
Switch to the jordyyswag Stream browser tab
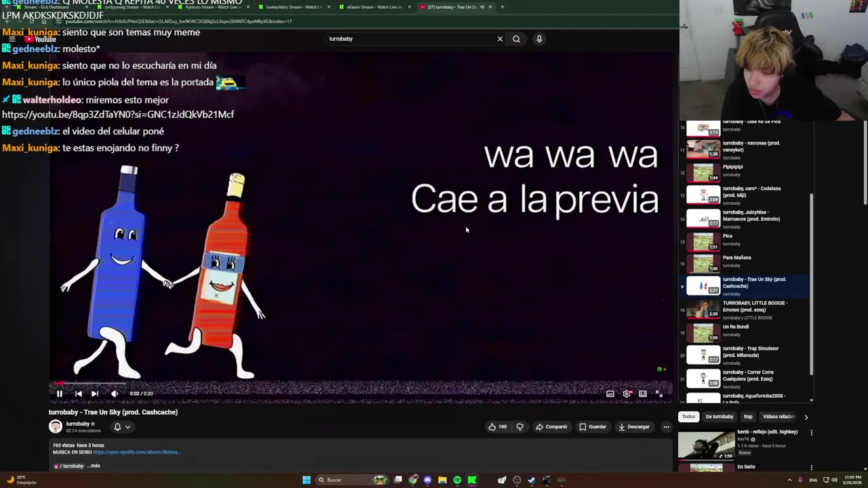tap(132, 7)
